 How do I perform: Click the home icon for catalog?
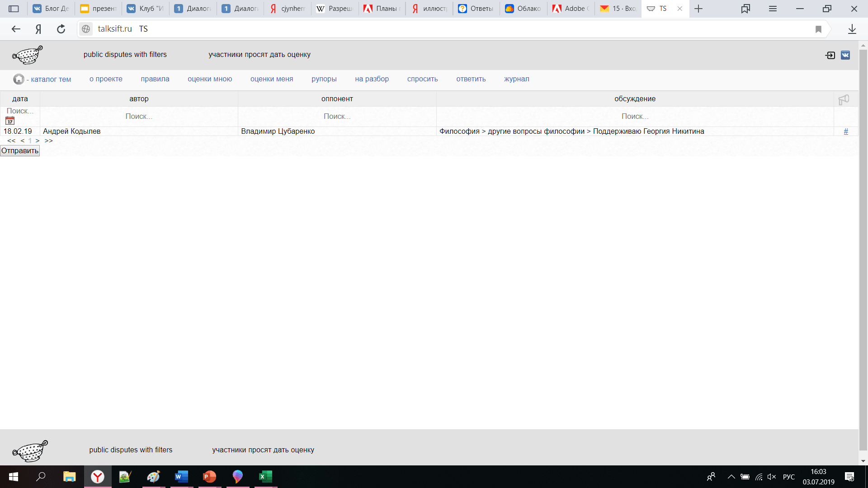[x=19, y=79]
